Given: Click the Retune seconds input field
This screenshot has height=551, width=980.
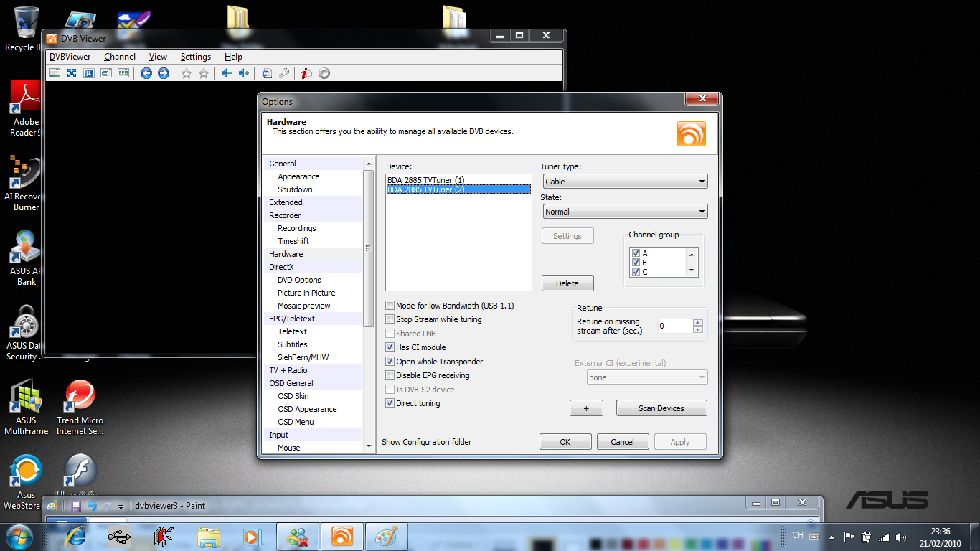Looking at the screenshot, I should [674, 326].
